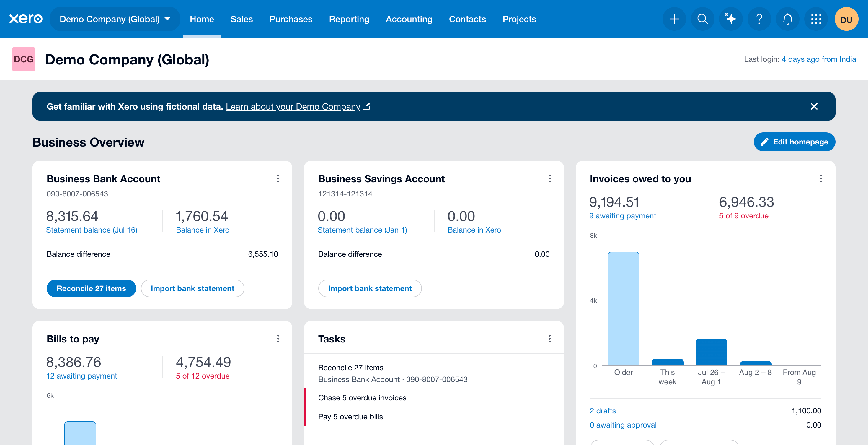Open the Contacts menu
The width and height of the screenshot is (868, 445).
pyautogui.click(x=467, y=19)
